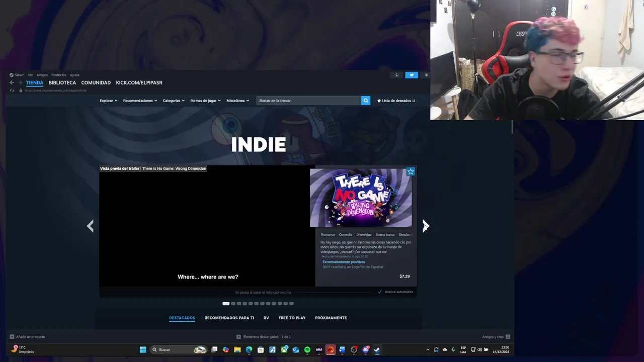The image size is (644, 362).
Task: Click Extremadamente positivas review summary
Action: 344,262
